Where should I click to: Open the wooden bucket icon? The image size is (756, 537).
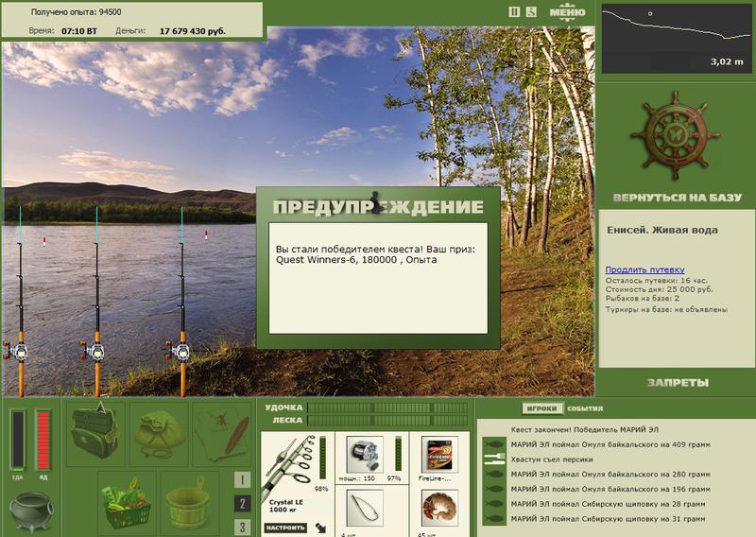[x=188, y=502]
